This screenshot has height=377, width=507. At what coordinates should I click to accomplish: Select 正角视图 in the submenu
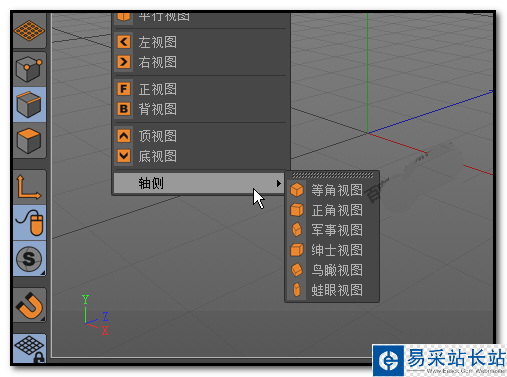point(332,210)
